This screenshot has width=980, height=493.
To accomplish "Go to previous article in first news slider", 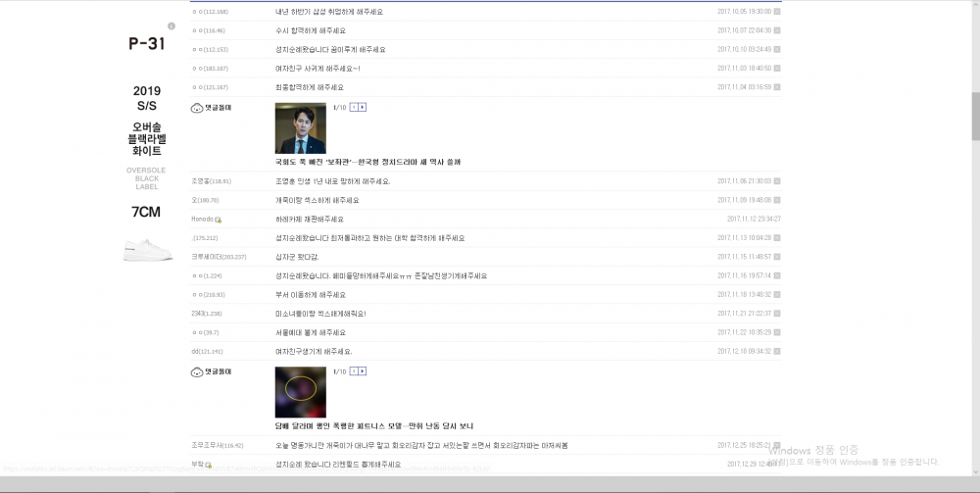I will pyautogui.click(x=353, y=107).
